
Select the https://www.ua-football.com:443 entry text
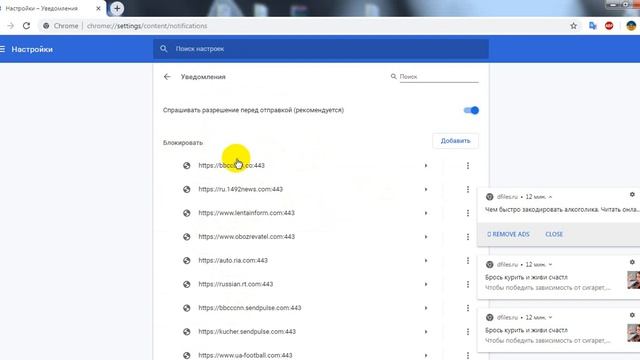[x=245, y=355]
